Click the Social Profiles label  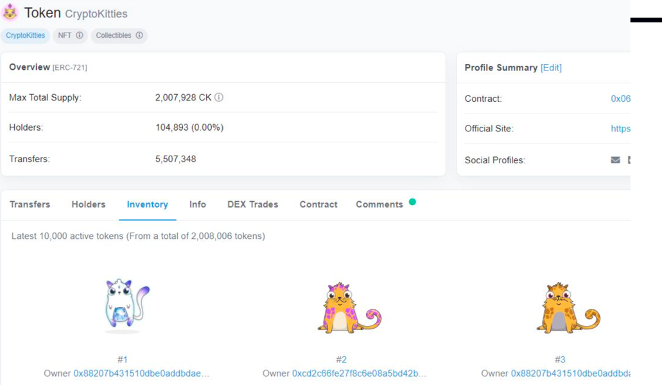tap(495, 160)
